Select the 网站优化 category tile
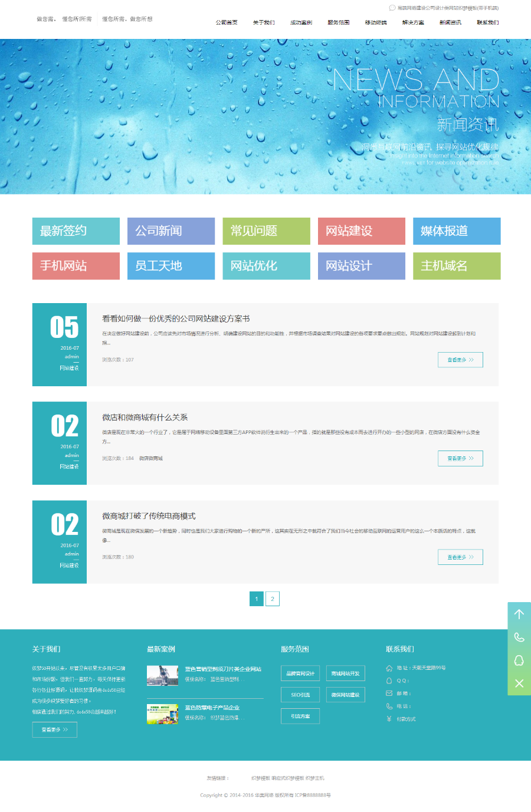The image size is (531, 812). (266, 266)
